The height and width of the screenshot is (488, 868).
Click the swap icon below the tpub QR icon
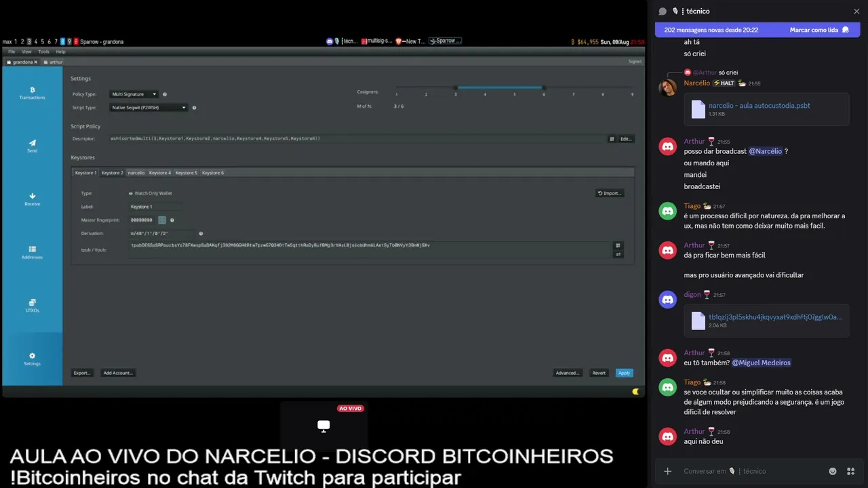point(618,254)
